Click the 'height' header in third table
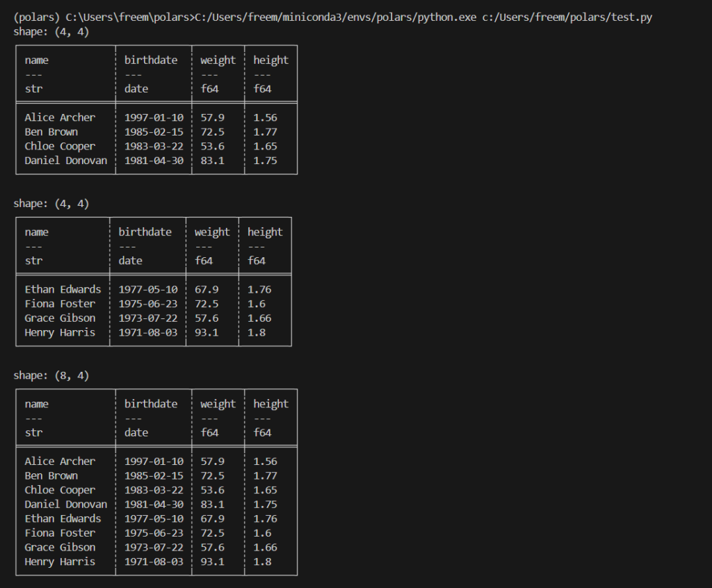 (x=270, y=404)
